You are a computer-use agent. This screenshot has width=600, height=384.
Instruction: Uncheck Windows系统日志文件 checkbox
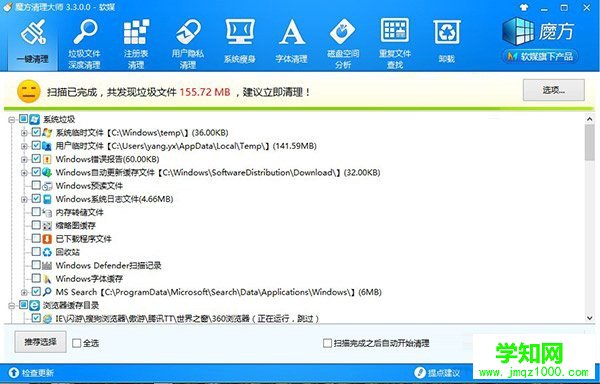pyautogui.click(x=36, y=199)
